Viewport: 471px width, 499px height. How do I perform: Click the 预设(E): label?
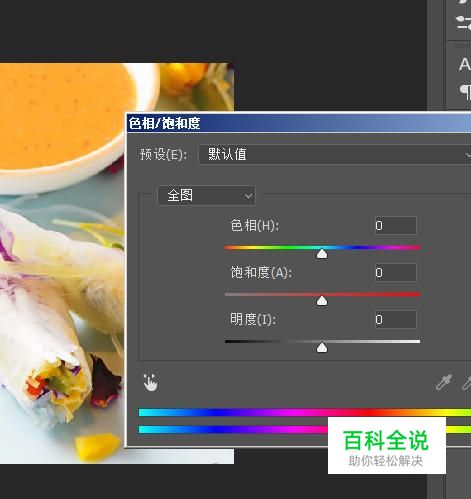163,155
